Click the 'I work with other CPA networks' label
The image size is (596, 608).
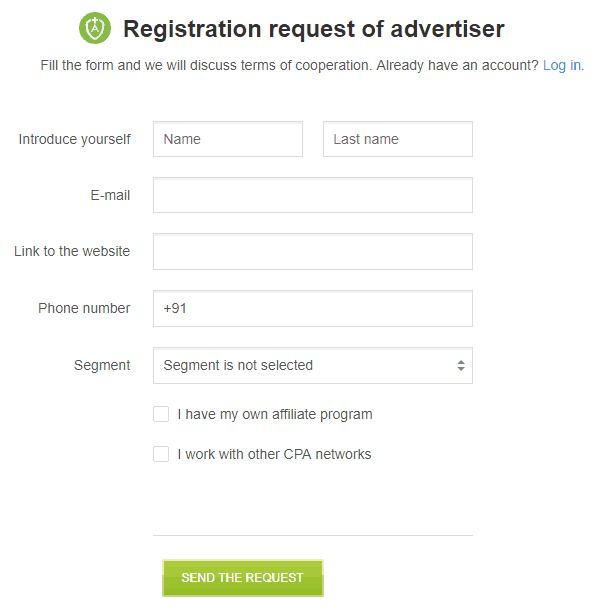(275, 454)
